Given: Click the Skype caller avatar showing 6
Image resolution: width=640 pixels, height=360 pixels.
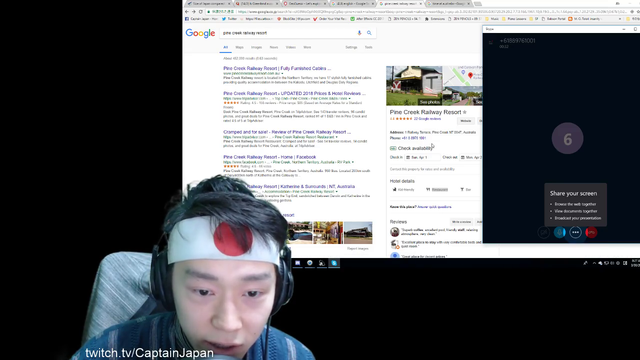Looking at the screenshot, I should click(x=567, y=138).
